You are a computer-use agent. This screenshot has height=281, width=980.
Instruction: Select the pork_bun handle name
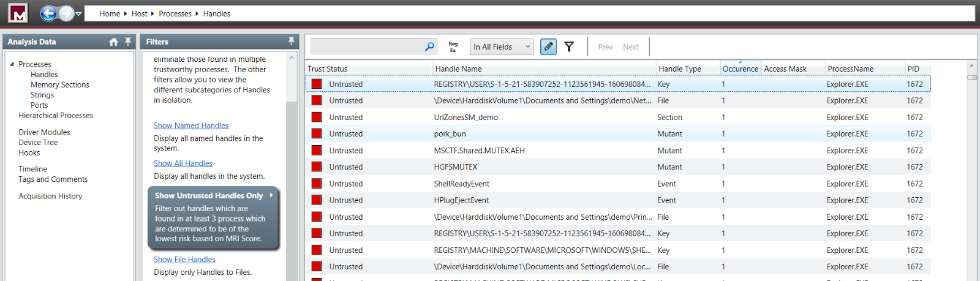[x=450, y=134]
